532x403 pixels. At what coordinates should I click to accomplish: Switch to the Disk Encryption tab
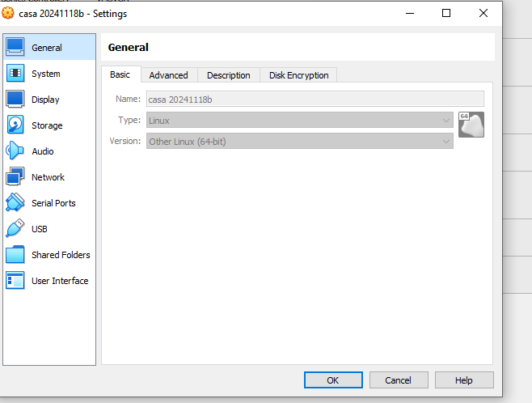tap(298, 75)
